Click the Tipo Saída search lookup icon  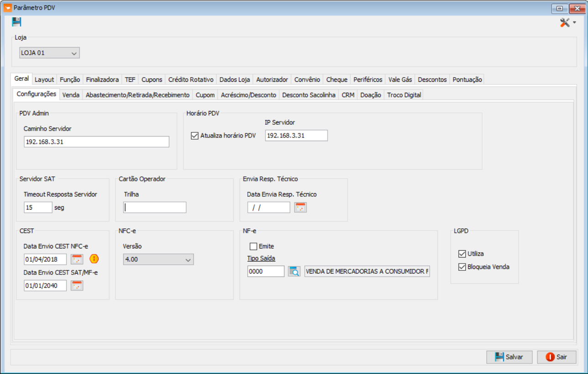tap(294, 271)
